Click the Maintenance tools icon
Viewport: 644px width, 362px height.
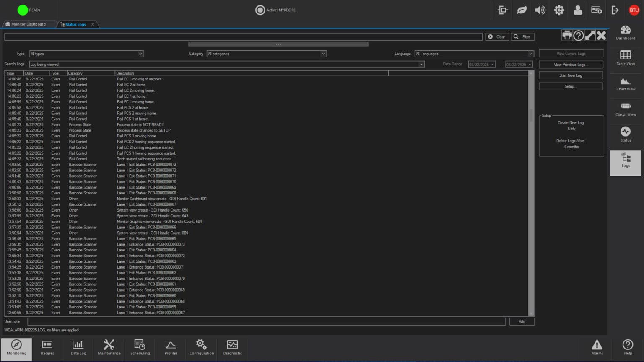click(x=109, y=347)
